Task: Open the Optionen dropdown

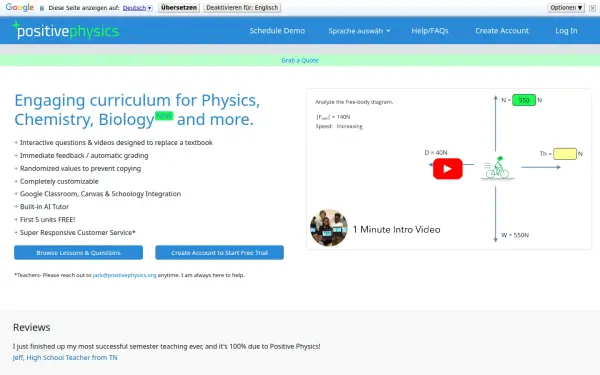Action: (x=566, y=8)
